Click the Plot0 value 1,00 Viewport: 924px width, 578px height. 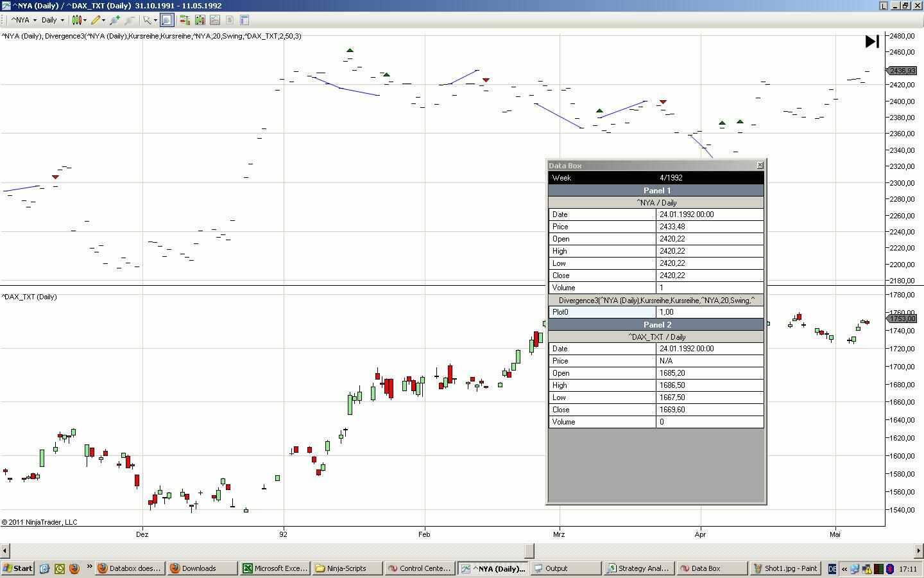(x=710, y=312)
